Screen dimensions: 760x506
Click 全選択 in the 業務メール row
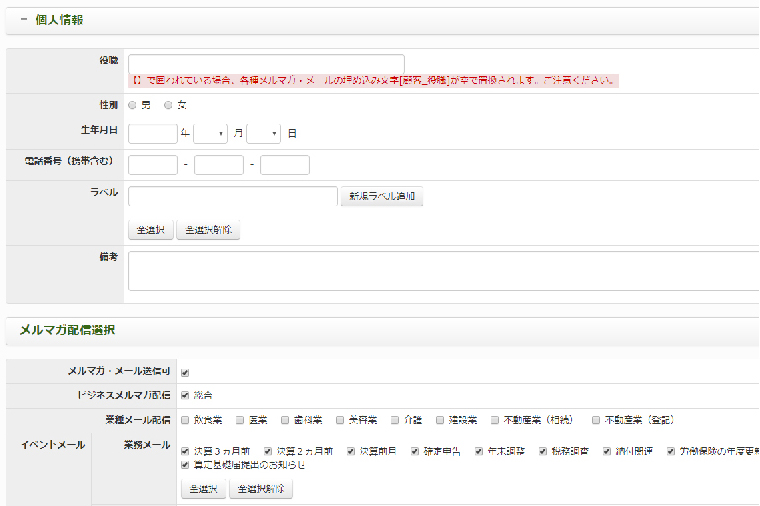click(x=204, y=489)
